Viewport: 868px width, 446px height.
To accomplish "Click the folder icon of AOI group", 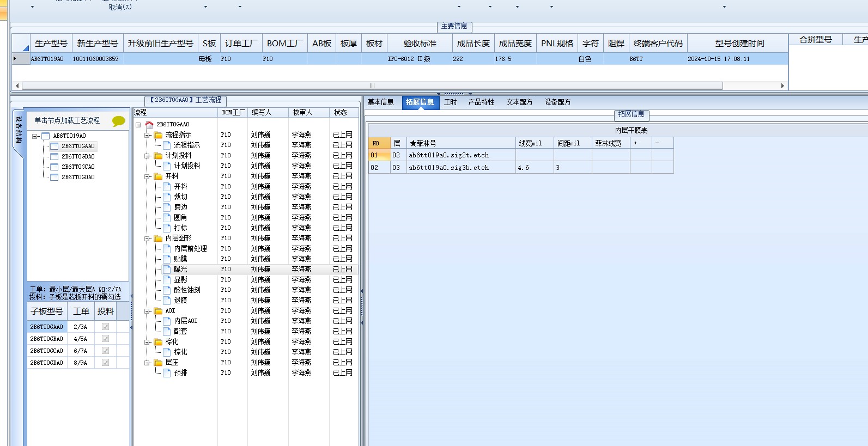I will [158, 310].
